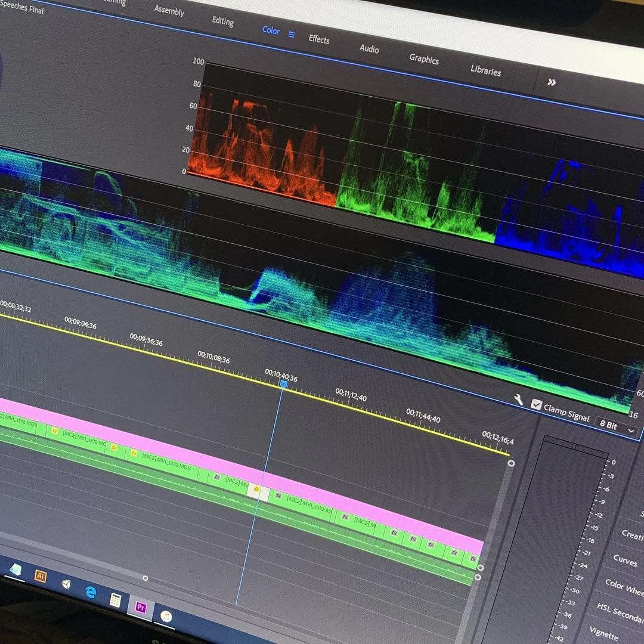644x644 pixels.
Task: Open the Libraries workspace tab
Action: [485, 70]
